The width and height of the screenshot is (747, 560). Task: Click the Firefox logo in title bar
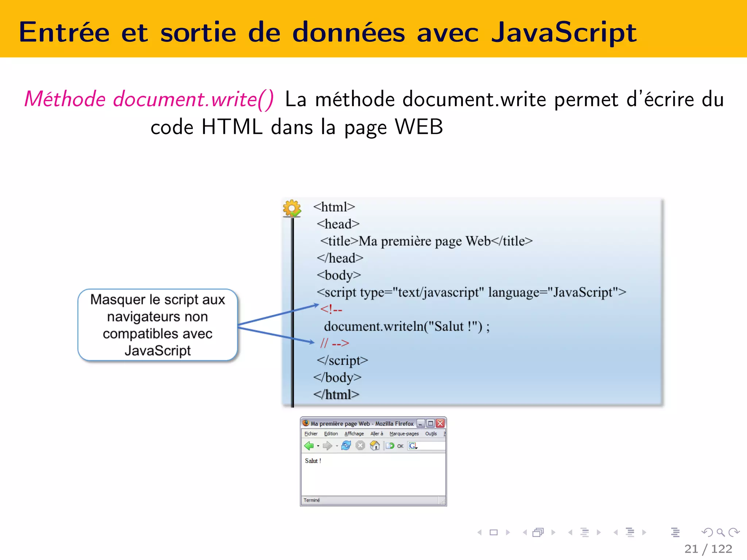tap(306, 423)
